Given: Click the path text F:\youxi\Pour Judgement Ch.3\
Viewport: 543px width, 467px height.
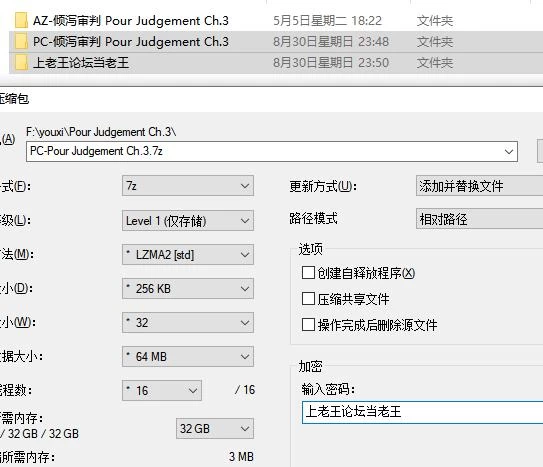Looking at the screenshot, I should click(x=101, y=132).
